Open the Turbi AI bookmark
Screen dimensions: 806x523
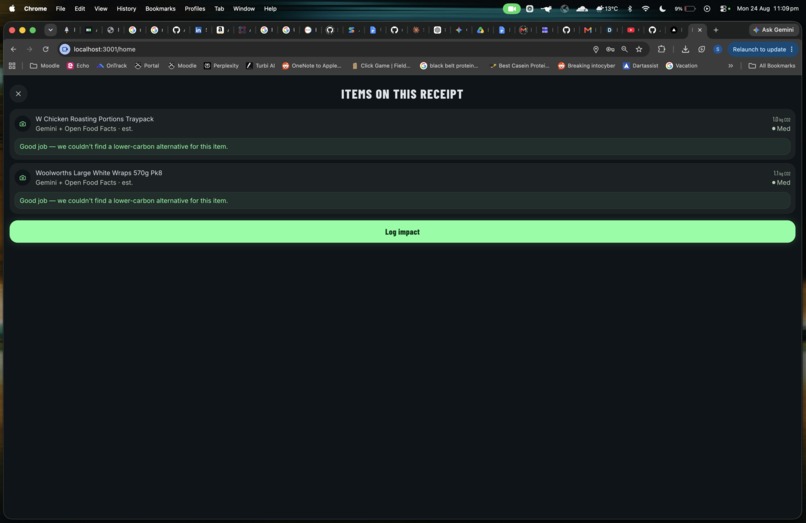coord(260,66)
